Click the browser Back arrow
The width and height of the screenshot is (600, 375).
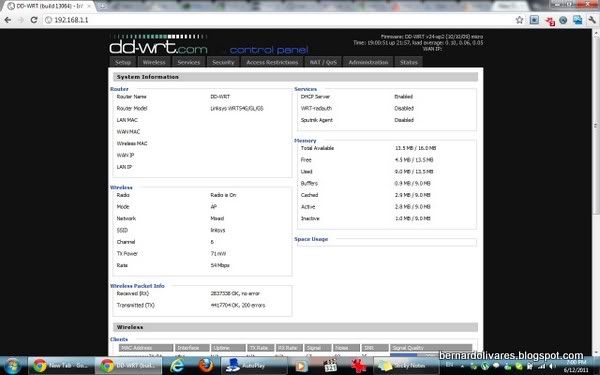tap(8, 20)
